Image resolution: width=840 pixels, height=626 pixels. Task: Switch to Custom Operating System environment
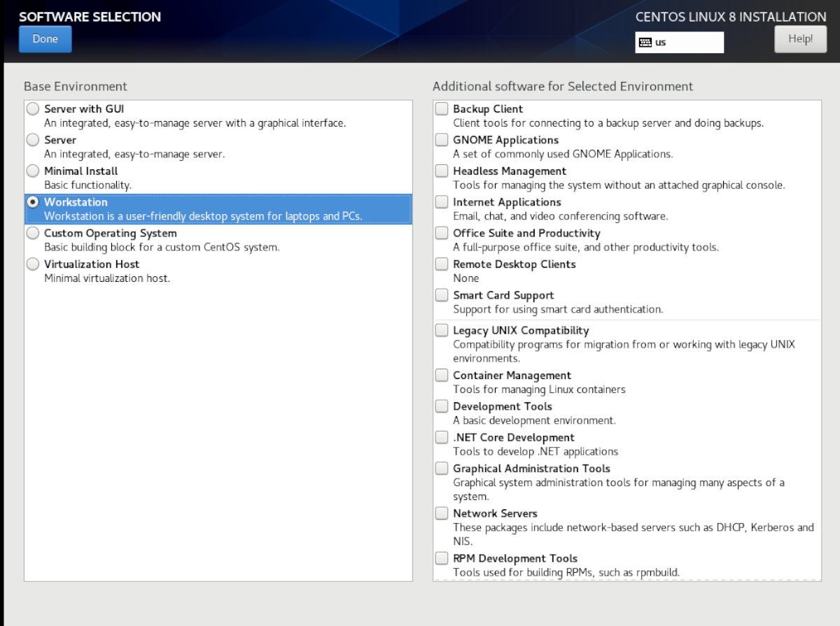(x=32, y=233)
